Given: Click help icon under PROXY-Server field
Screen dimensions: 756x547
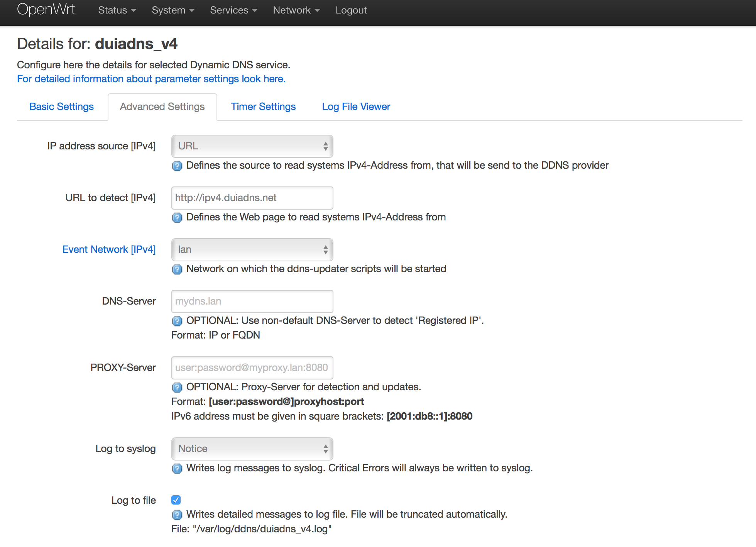Looking at the screenshot, I should tap(177, 388).
